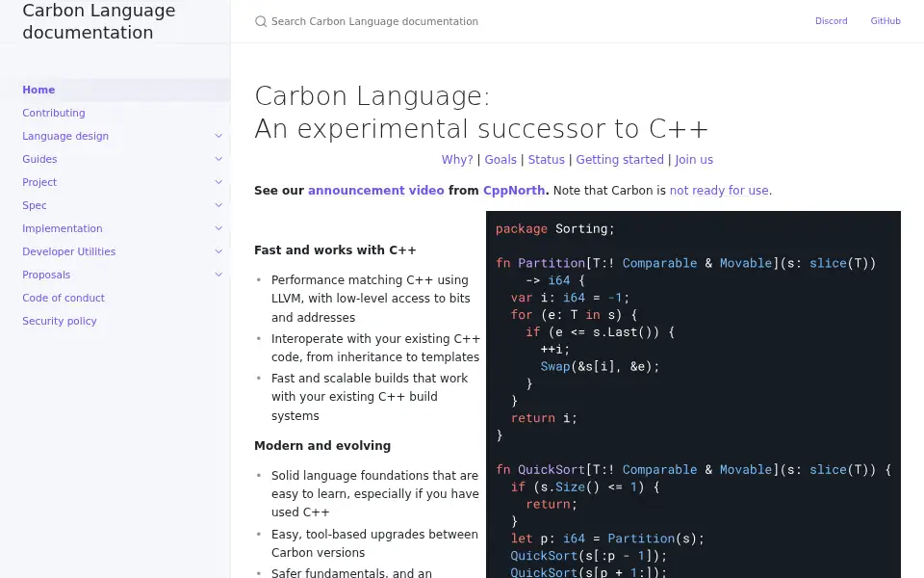Screen dimensions: 924x578
Task: Expand the Proposals section chevron
Action: click(218, 275)
